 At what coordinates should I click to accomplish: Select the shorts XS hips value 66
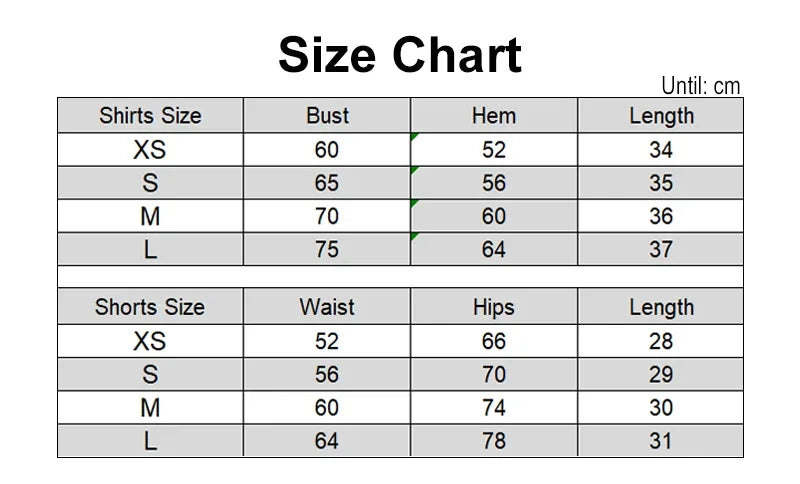click(x=494, y=341)
